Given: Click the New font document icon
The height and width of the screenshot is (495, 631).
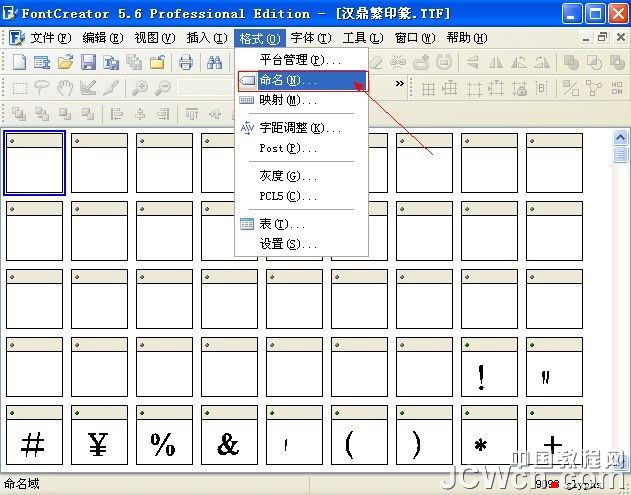Looking at the screenshot, I should (x=19, y=62).
